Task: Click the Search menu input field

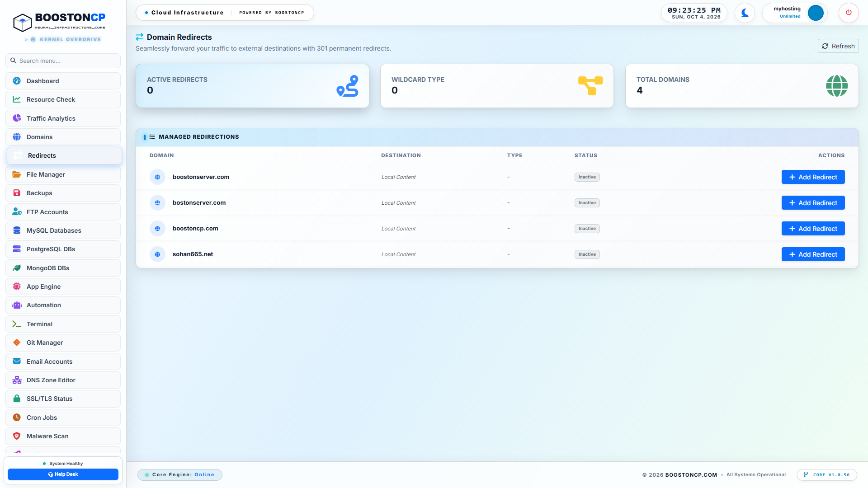Action: (63, 61)
